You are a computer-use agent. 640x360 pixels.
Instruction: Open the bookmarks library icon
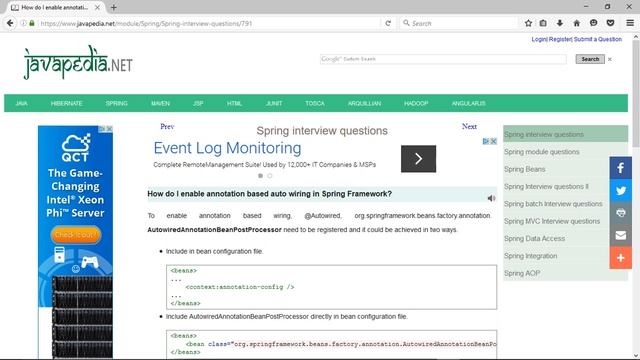543,23
